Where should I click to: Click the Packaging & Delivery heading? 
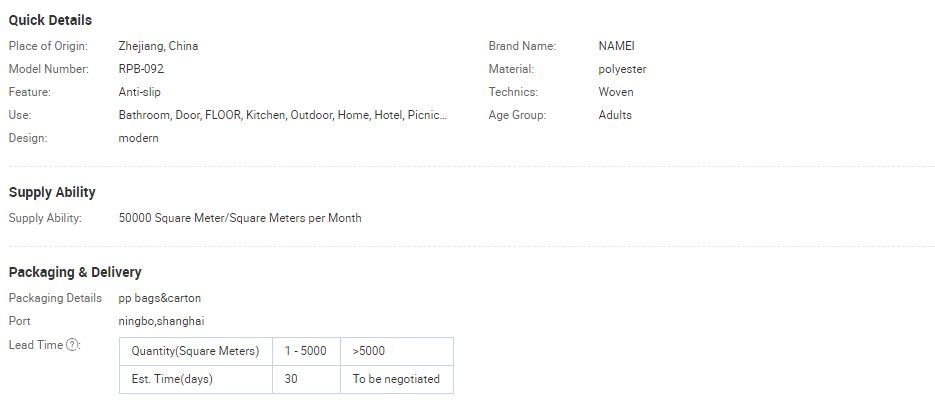tap(75, 272)
